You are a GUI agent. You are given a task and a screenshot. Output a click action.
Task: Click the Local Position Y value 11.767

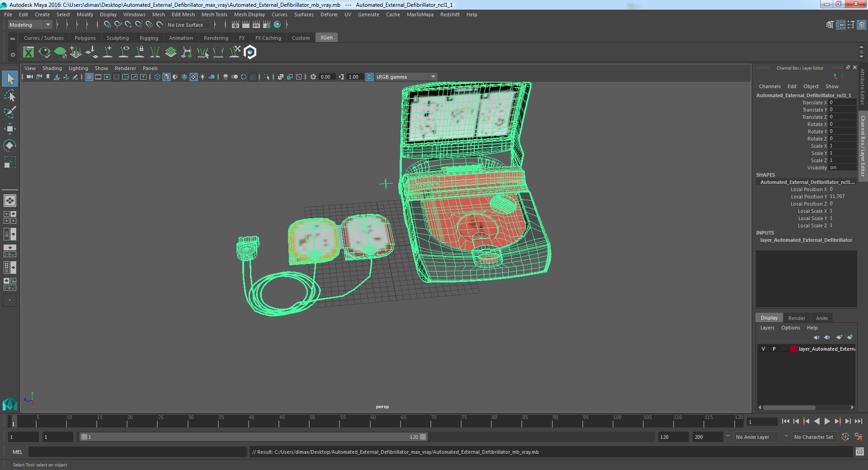pos(842,197)
